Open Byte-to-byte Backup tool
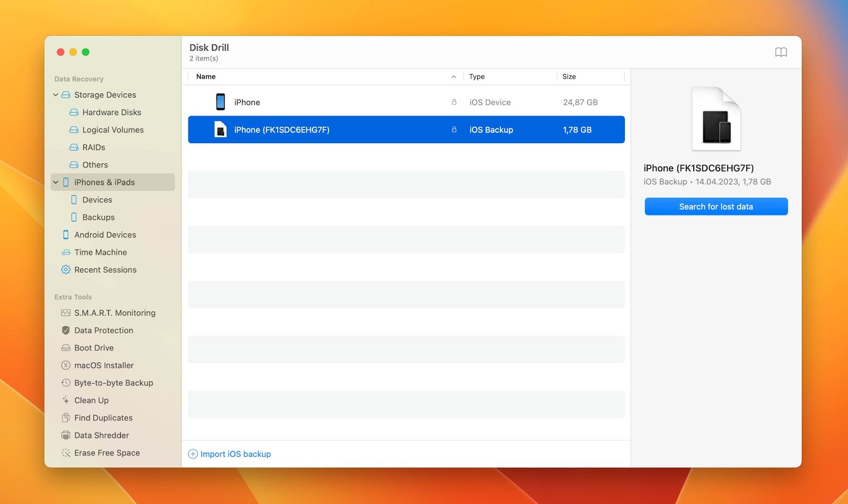Viewport: 848px width, 504px height. (x=113, y=383)
